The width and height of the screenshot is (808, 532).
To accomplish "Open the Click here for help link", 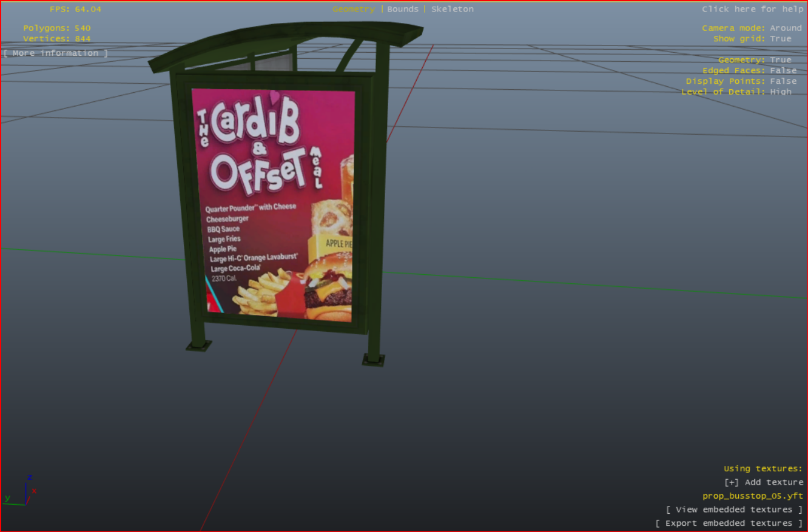I will (752, 9).
